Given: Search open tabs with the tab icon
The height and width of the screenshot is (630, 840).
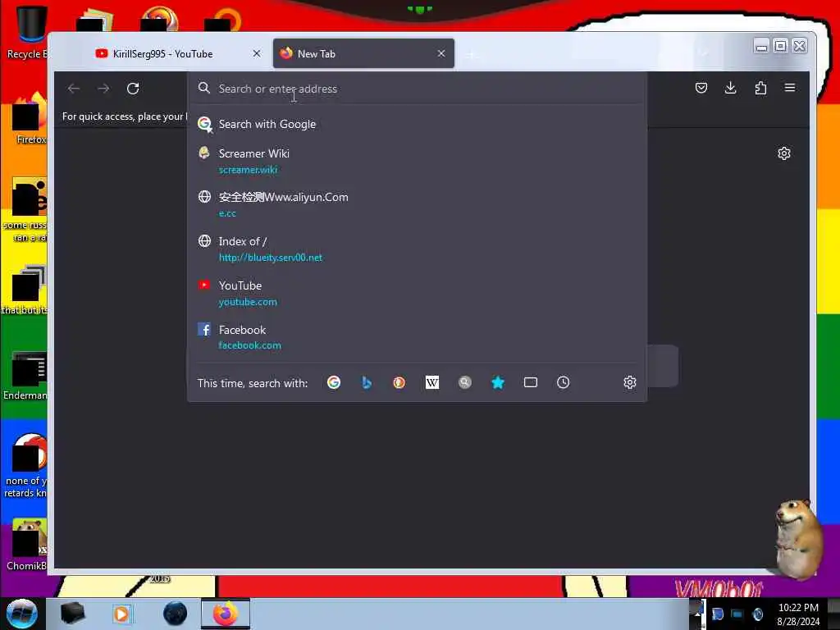Looking at the screenshot, I should coord(531,382).
